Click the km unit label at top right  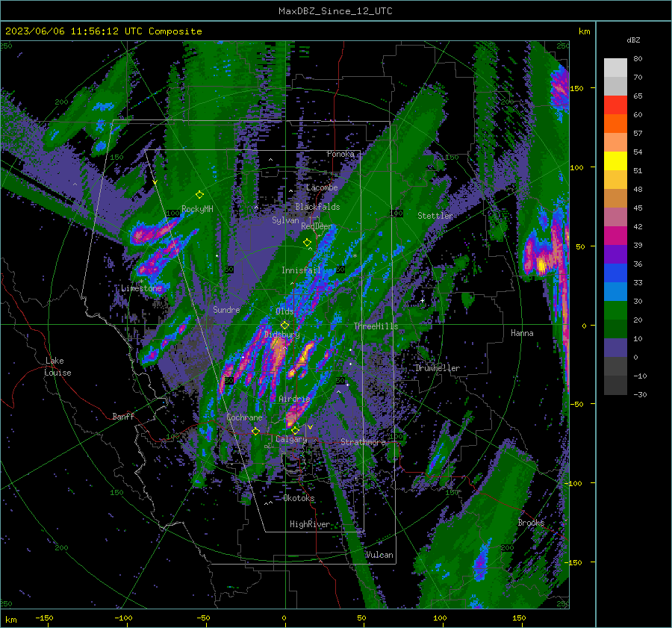tap(584, 31)
